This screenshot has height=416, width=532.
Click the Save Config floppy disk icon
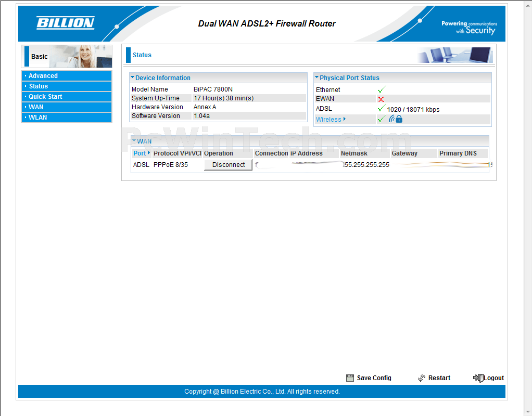point(350,378)
